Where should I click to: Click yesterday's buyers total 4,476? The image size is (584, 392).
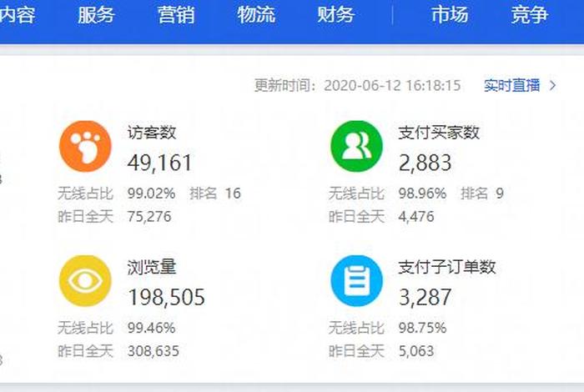416,217
